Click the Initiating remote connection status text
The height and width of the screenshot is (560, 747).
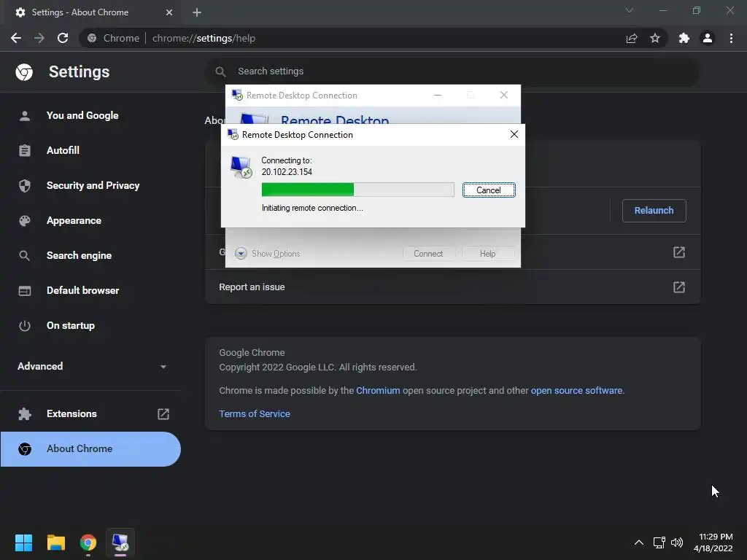(x=312, y=208)
